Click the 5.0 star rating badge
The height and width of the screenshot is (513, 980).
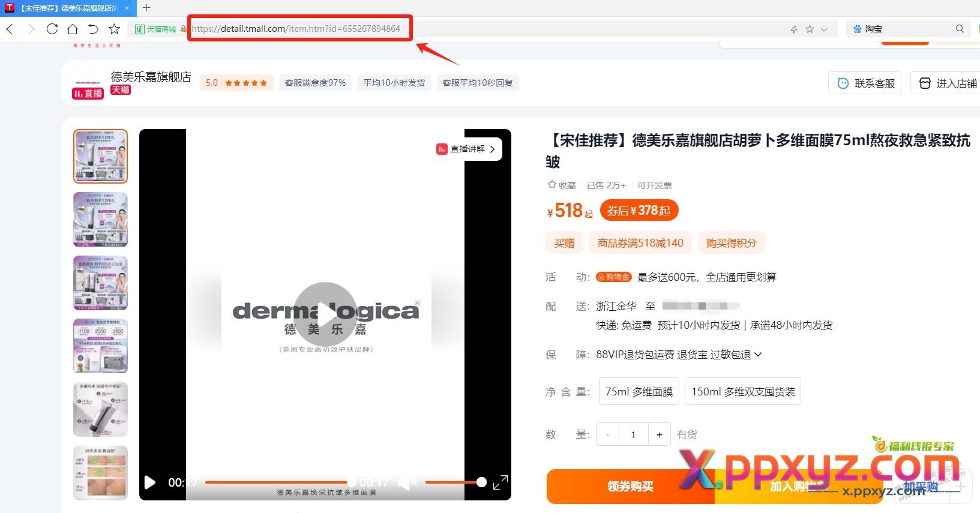pos(236,83)
